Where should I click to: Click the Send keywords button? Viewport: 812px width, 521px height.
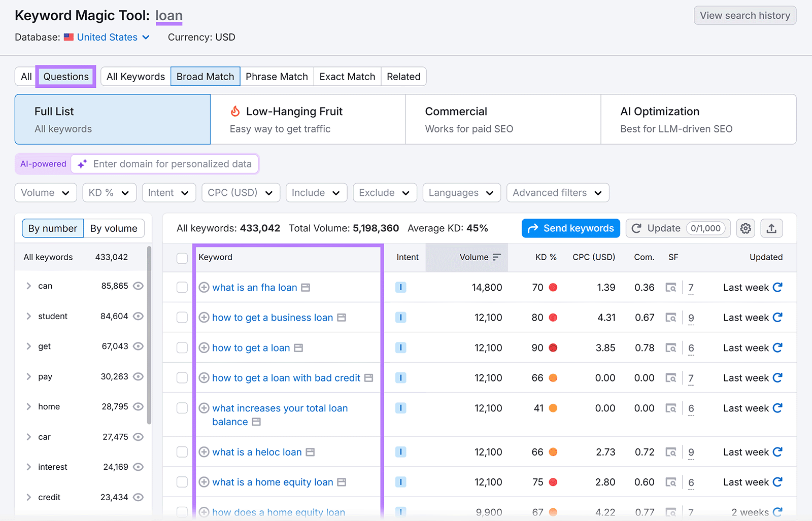click(570, 228)
